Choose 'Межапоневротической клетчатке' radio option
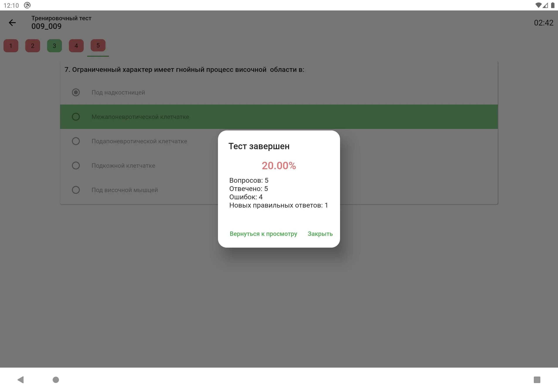Viewport: 558px width, 392px height. tap(76, 117)
